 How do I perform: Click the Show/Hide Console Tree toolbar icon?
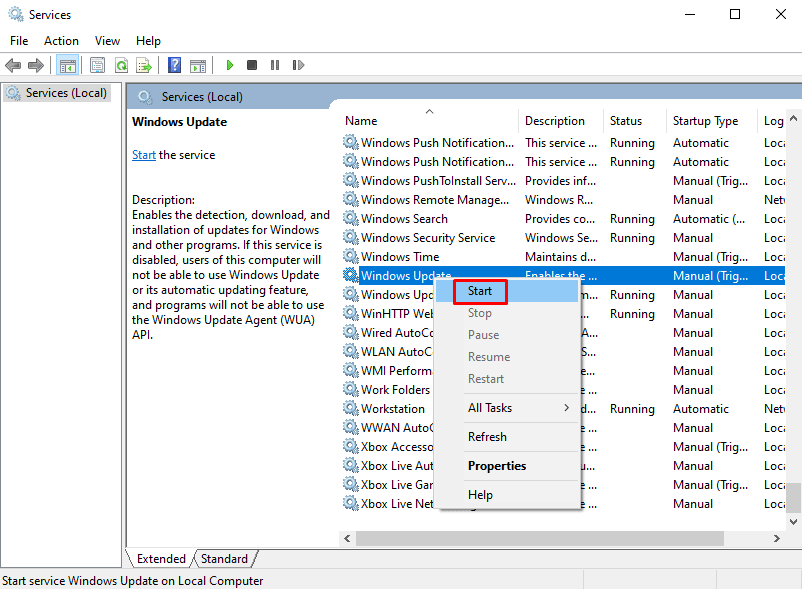point(68,66)
